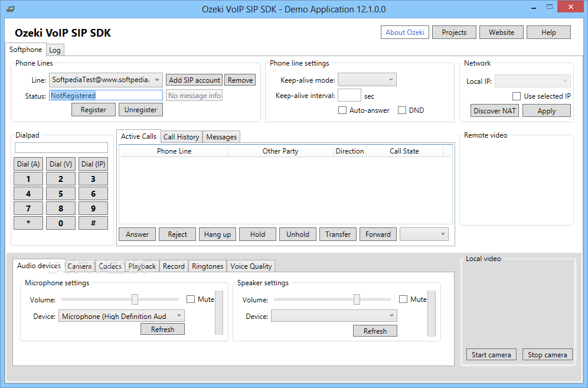Click the Help button

[548, 32]
